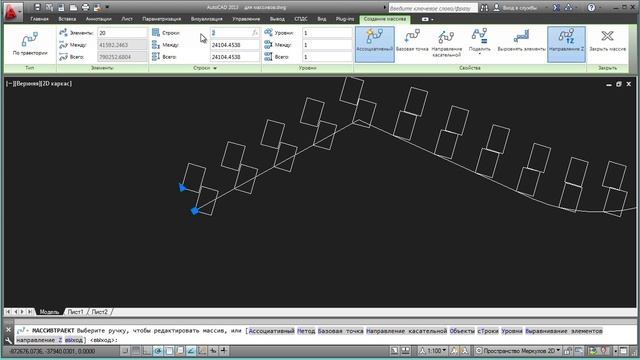Choose the Базовая точка command option
Viewport: 640px width, 360px height.
[340, 331]
